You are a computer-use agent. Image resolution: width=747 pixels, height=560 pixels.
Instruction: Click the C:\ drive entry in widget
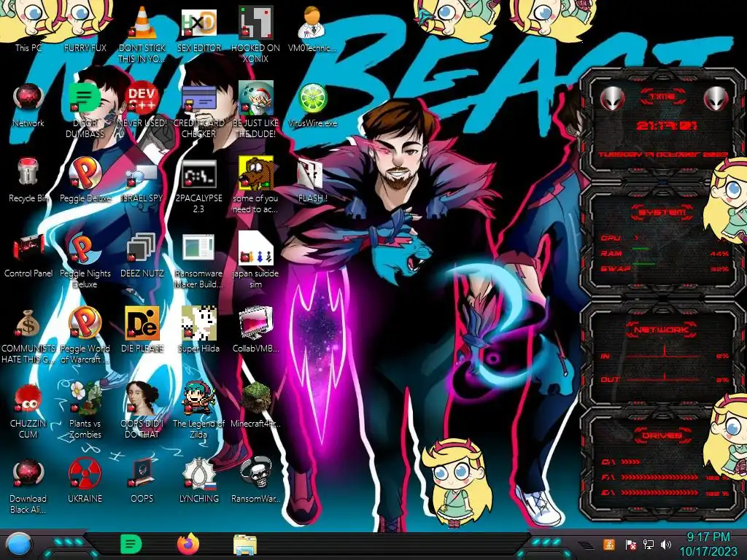coord(620,462)
